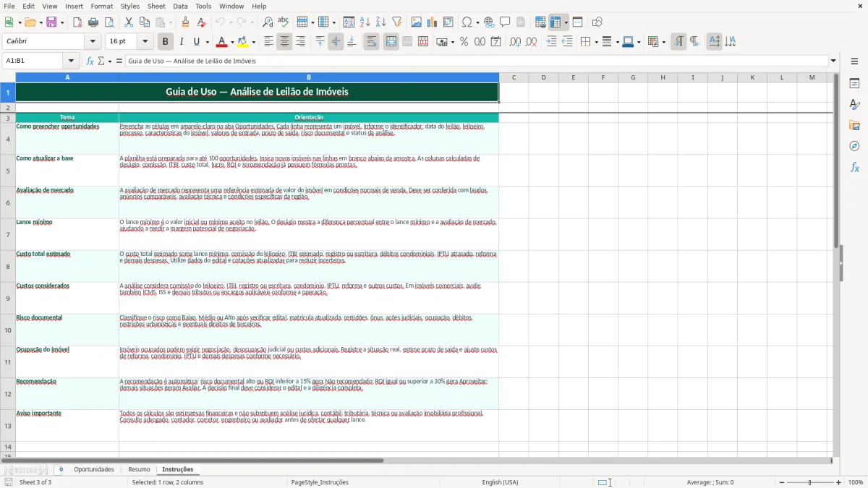The width and height of the screenshot is (868, 488).
Task: Open sidebar Navigator compass icon
Action: 854,146
